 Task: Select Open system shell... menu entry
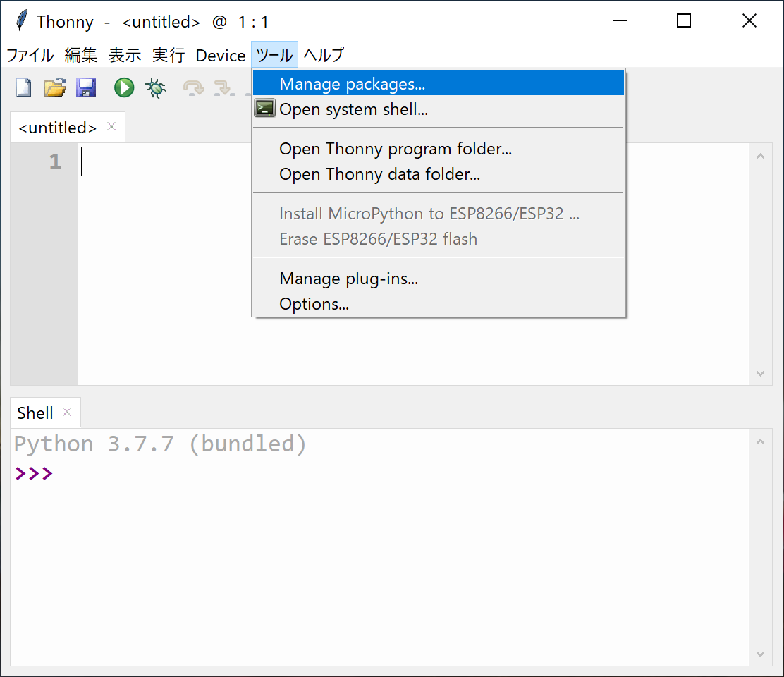coord(439,109)
